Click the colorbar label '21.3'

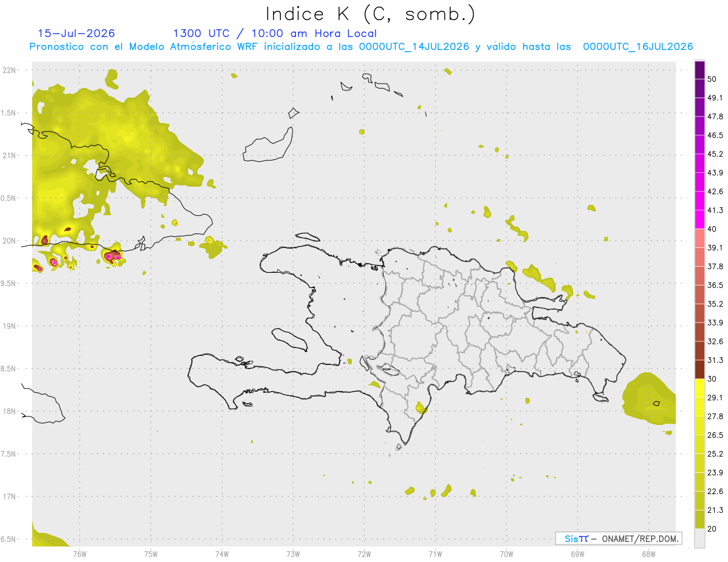[715, 510]
